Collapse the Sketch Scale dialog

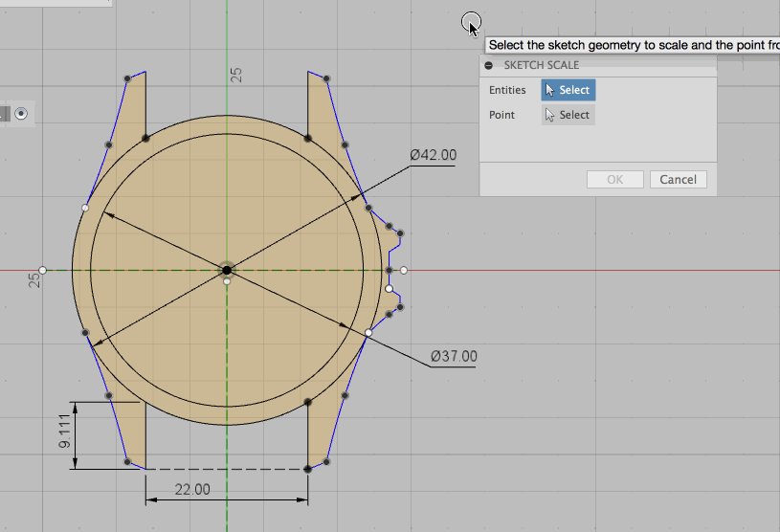(489, 65)
